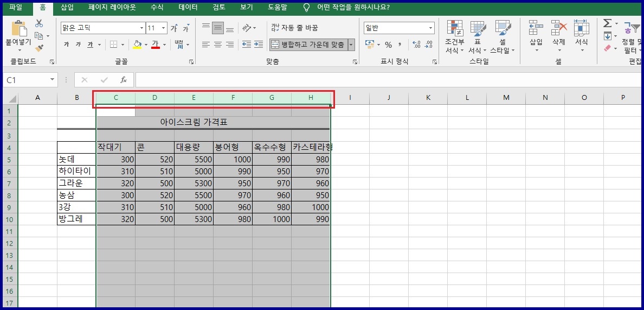Open 조건부 서식 conditional formatting
The width and height of the screenshot is (644, 310).
tap(455, 37)
